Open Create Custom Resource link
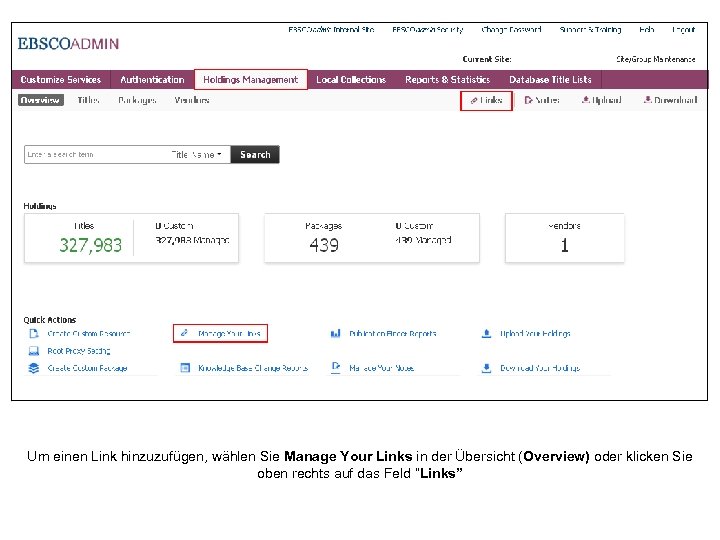Image resolution: width=720 pixels, height=540 pixels. (x=89, y=334)
